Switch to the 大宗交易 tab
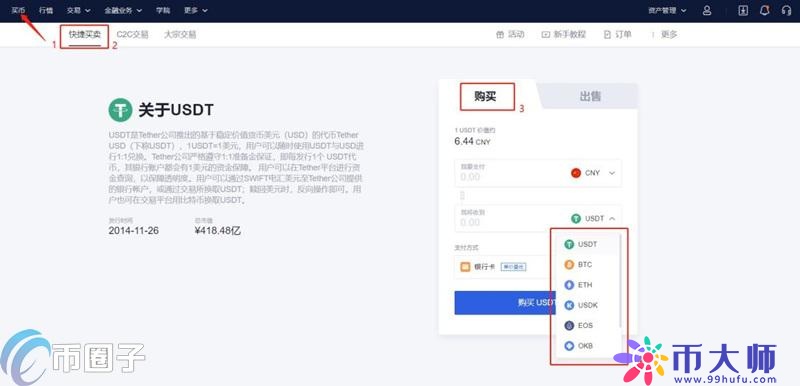800x386 pixels. (x=180, y=35)
